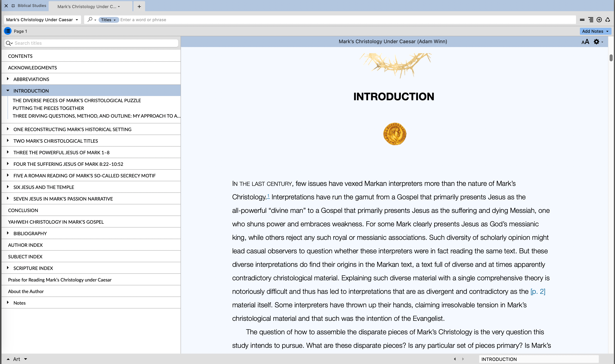Expand SIX JESUS AND THE TEMPLE
615x364 pixels.
pos(8,187)
